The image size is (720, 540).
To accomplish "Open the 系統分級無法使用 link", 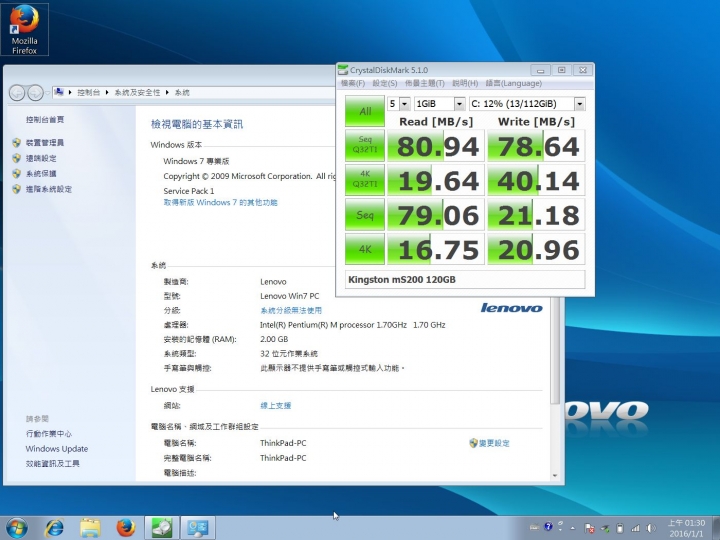I will click(291, 310).
